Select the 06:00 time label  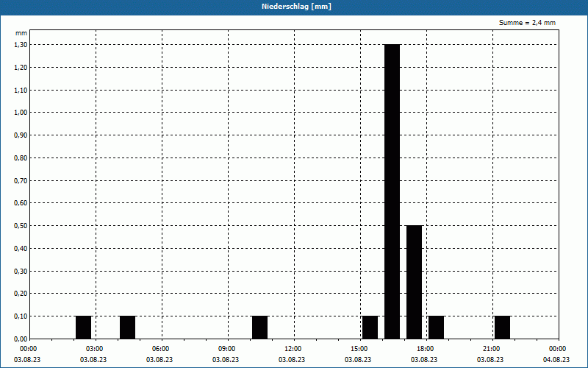tap(160, 349)
